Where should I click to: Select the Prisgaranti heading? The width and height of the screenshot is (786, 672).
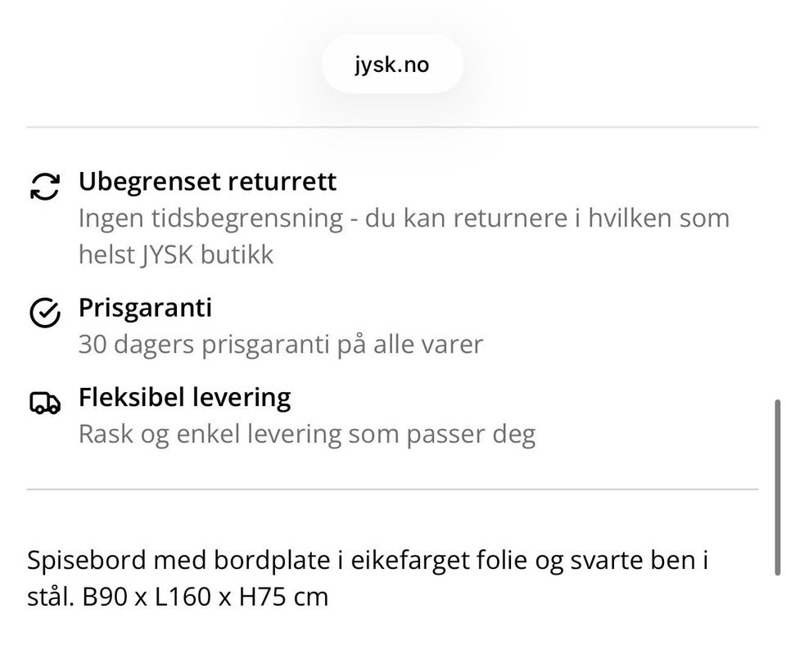145,307
